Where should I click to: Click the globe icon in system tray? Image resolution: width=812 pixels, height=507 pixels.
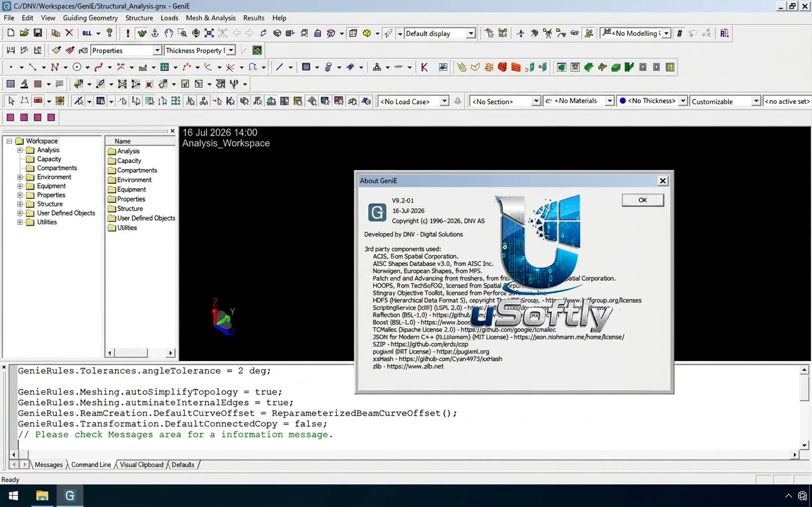803,496
